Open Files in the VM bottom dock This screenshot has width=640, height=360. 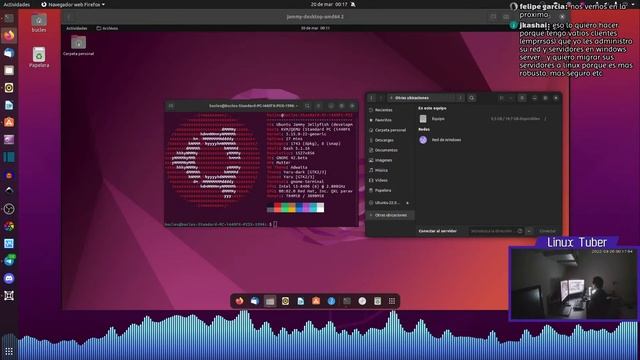270,301
